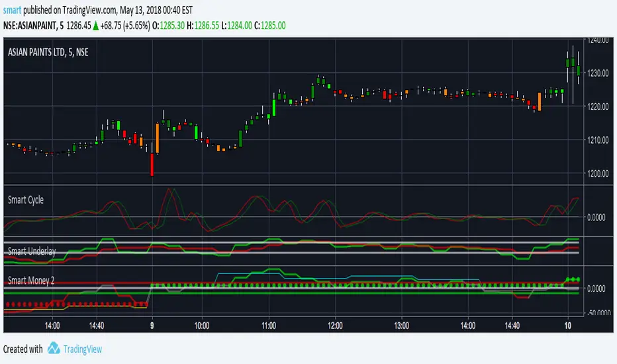
Task: Click the day 10 date marker
Action: pos(568,326)
